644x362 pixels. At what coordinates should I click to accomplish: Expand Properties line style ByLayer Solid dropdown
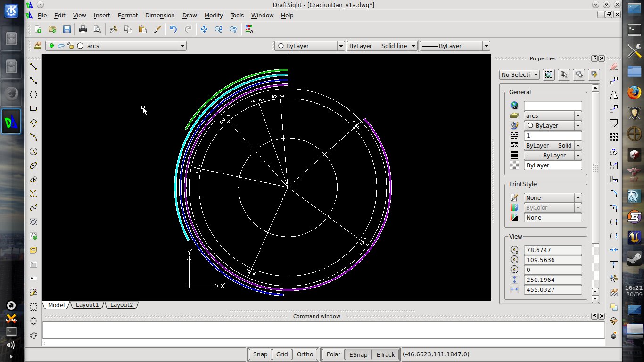coord(578,145)
